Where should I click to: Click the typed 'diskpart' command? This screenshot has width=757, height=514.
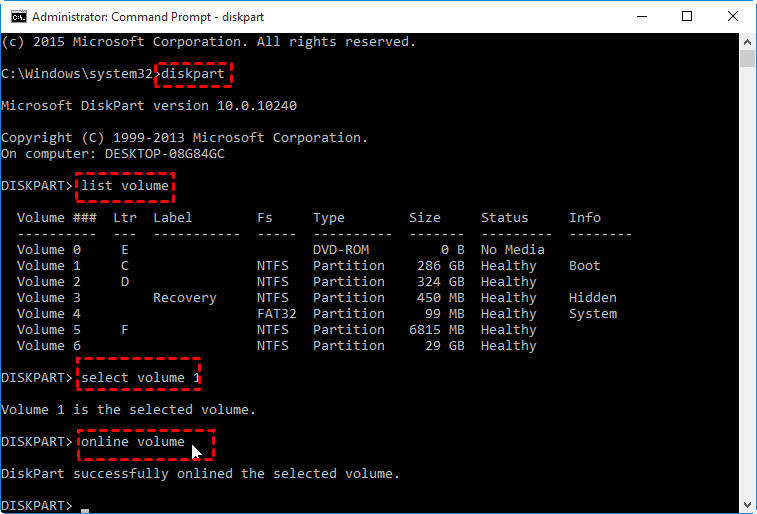point(193,74)
